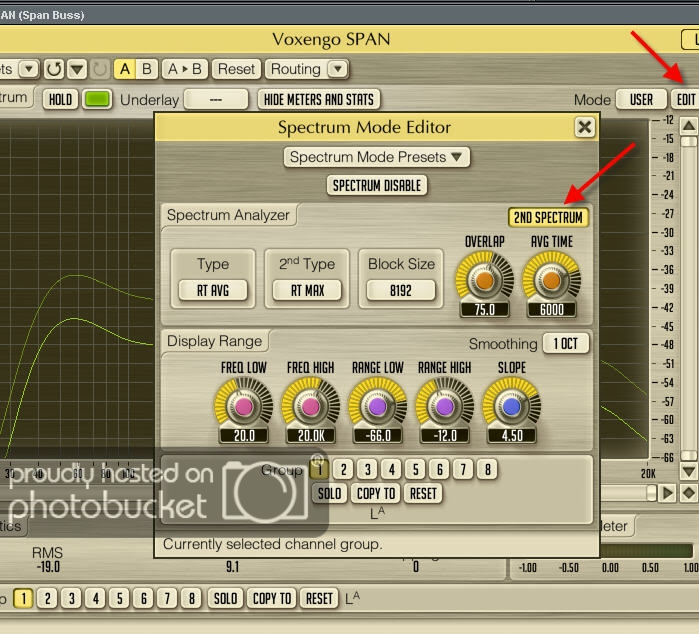The image size is (699, 634).
Task: Click the SPECTRUM DISABLE button
Action: [x=377, y=185]
